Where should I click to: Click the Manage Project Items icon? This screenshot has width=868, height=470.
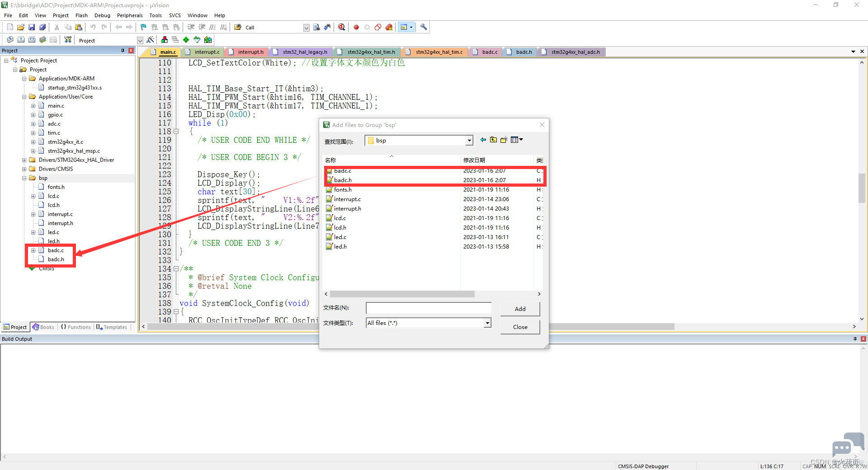[x=164, y=40]
